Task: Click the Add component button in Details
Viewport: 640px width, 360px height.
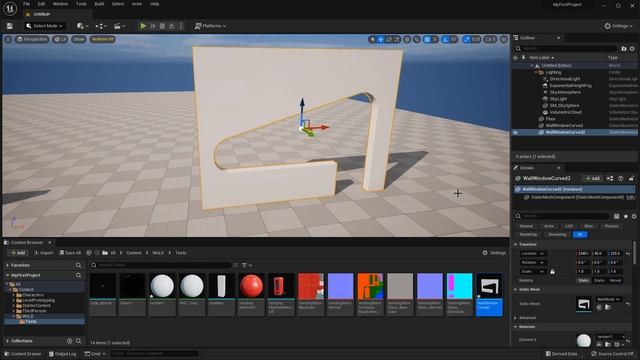Action: click(592, 178)
